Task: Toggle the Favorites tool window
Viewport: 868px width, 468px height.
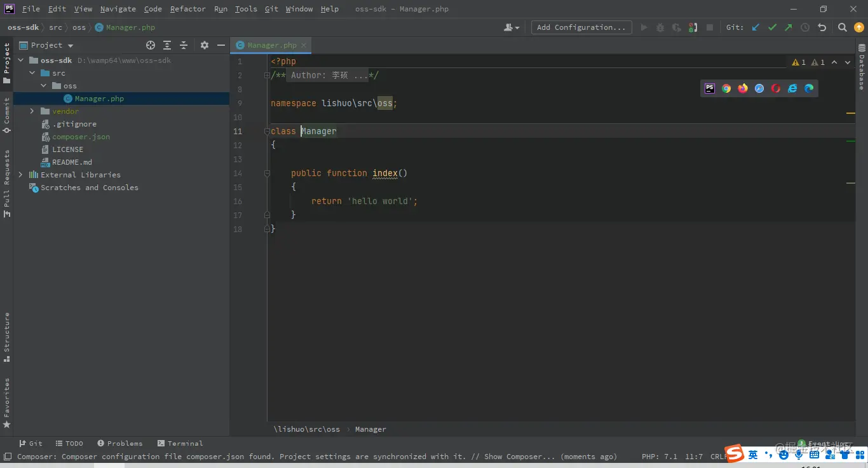Action: click(6, 403)
